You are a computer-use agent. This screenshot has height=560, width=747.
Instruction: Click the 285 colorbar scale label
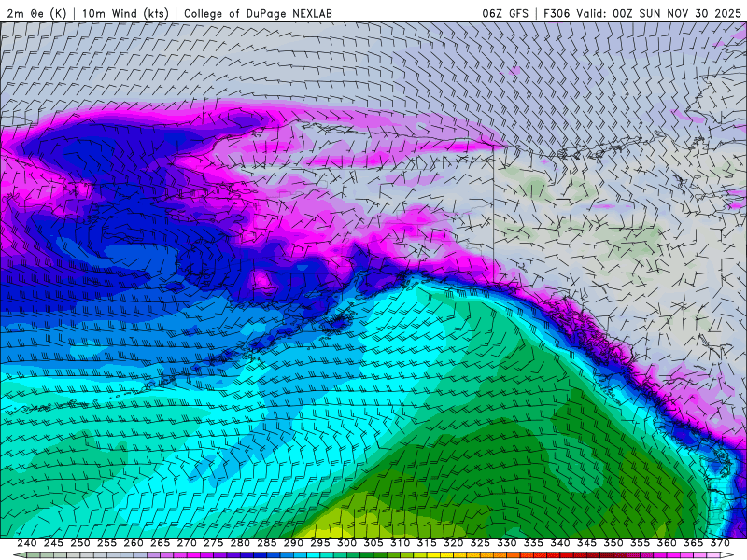tap(267, 543)
